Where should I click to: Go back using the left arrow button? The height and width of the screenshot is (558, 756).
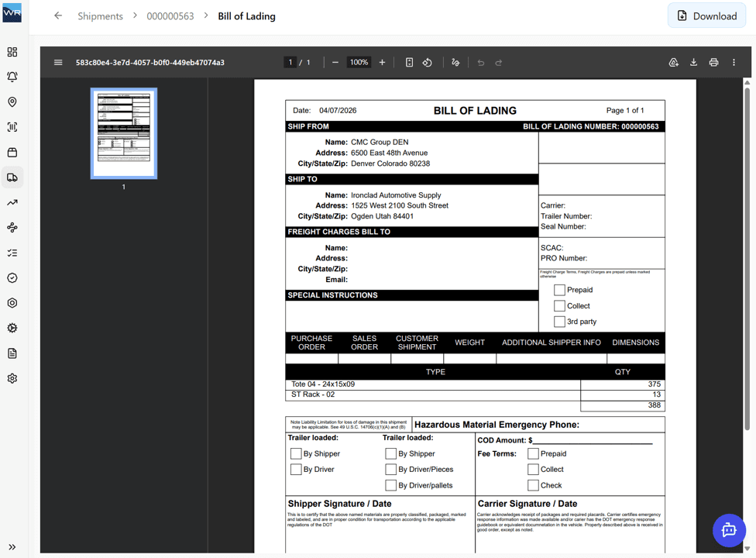pyautogui.click(x=58, y=15)
